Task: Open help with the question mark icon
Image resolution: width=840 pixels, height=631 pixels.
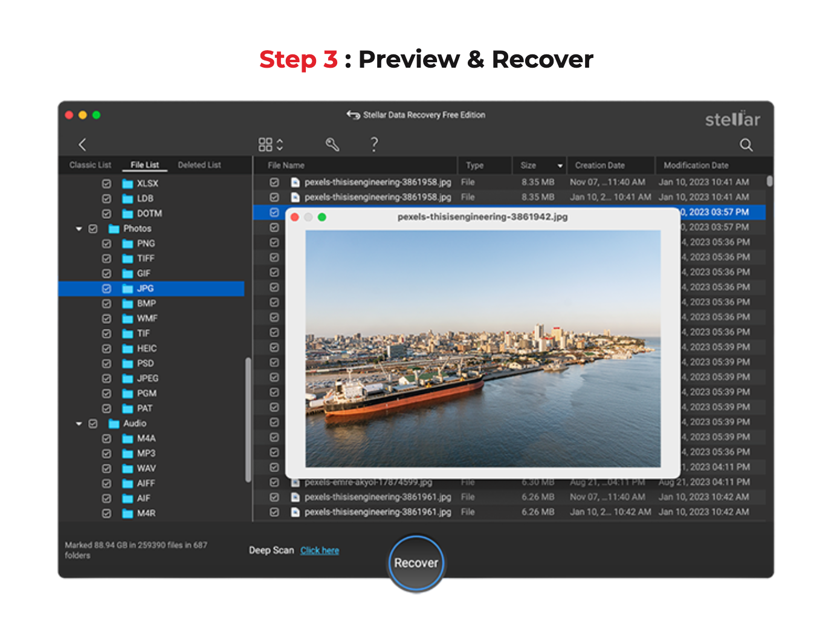Action: tap(374, 144)
